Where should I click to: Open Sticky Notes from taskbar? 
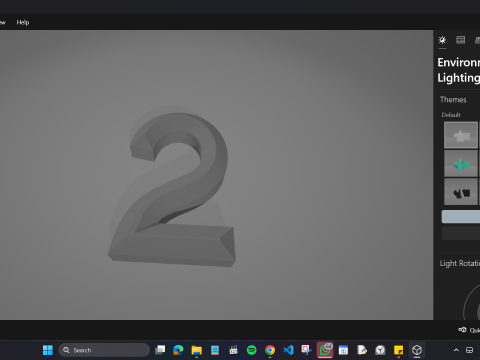pyautogui.click(x=398, y=350)
